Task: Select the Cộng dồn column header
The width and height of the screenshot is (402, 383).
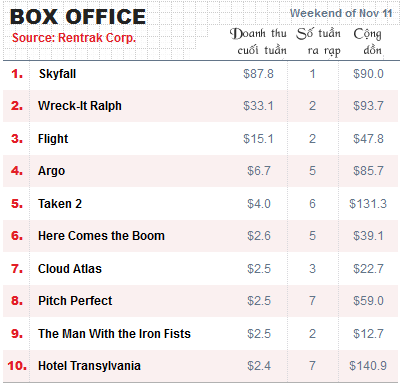Action: pyautogui.click(x=368, y=42)
